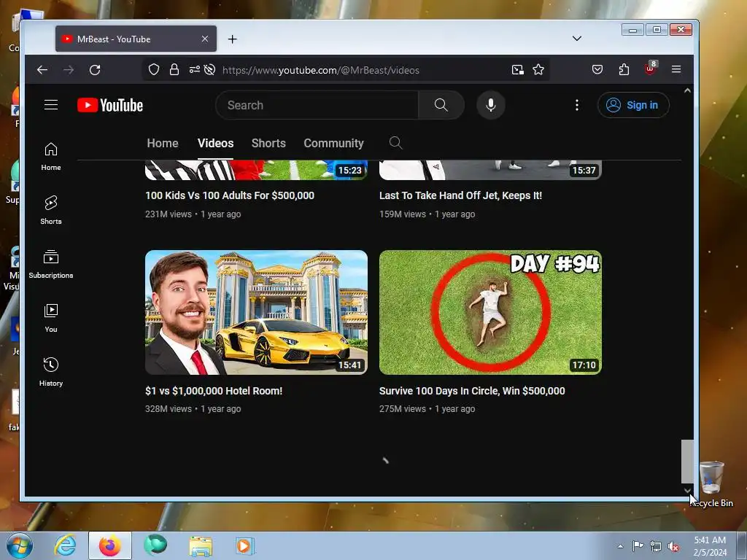Click the 15:37 video thumbnail strip

pyautogui.click(x=490, y=170)
